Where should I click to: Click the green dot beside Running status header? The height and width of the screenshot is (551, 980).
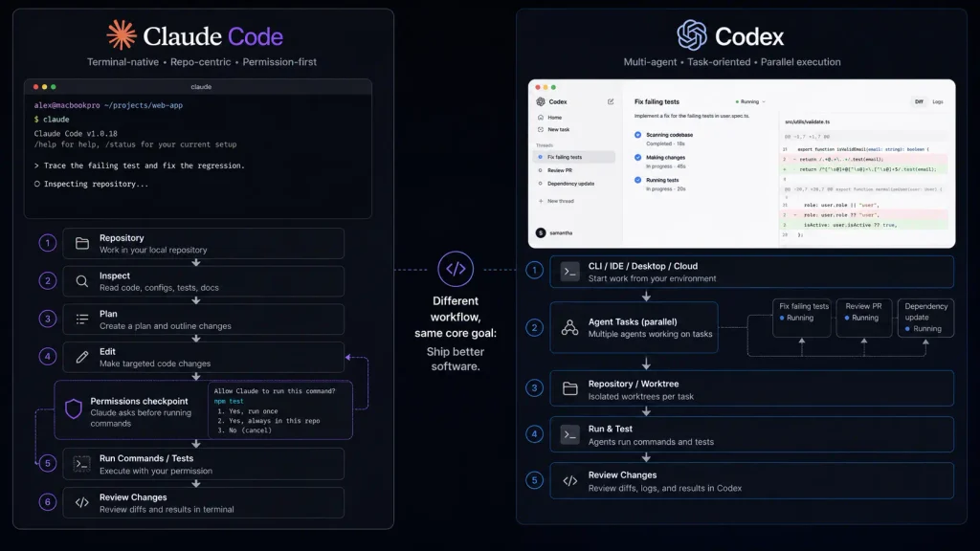pos(738,101)
